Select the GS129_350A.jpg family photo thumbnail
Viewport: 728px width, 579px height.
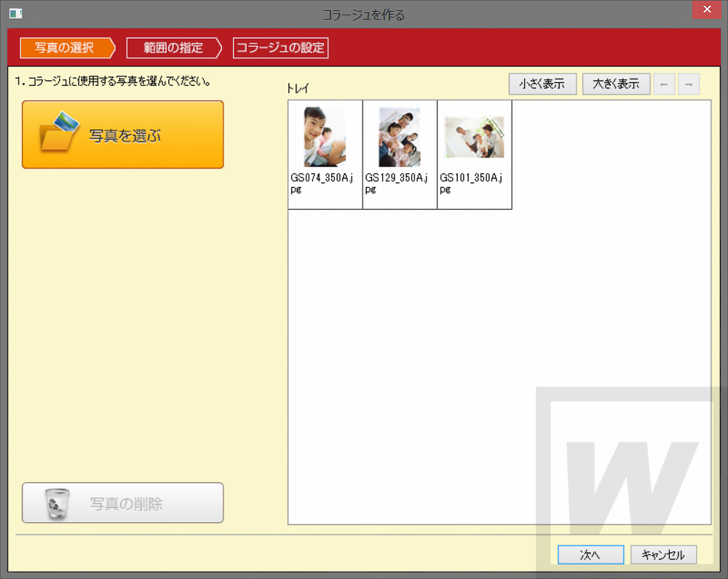[399, 137]
